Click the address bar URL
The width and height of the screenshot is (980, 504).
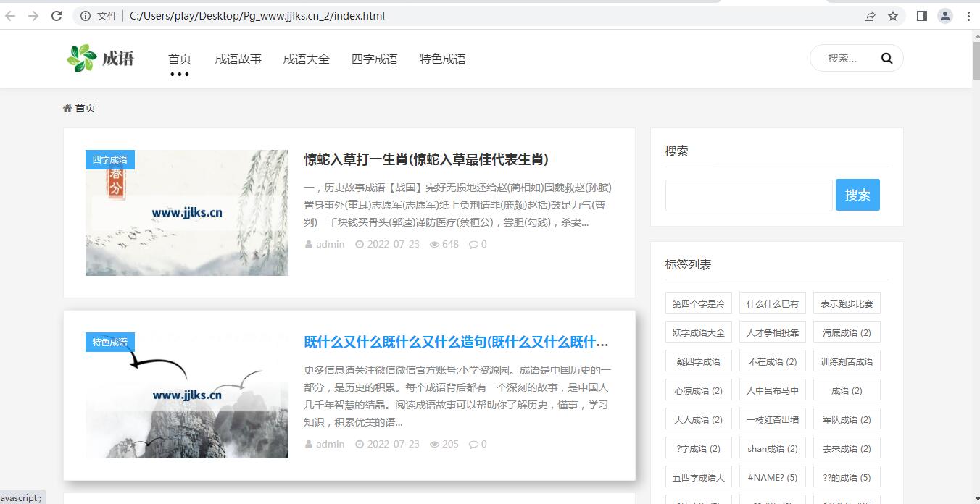[257, 16]
